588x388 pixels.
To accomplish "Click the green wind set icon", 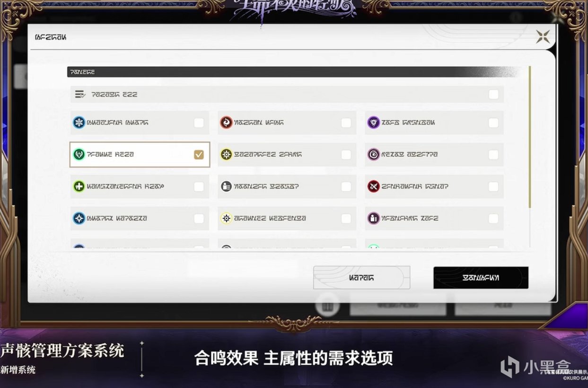I will pos(79,155).
